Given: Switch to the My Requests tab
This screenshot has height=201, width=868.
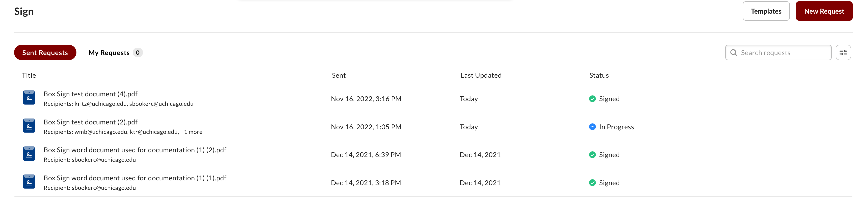Looking at the screenshot, I should point(109,52).
